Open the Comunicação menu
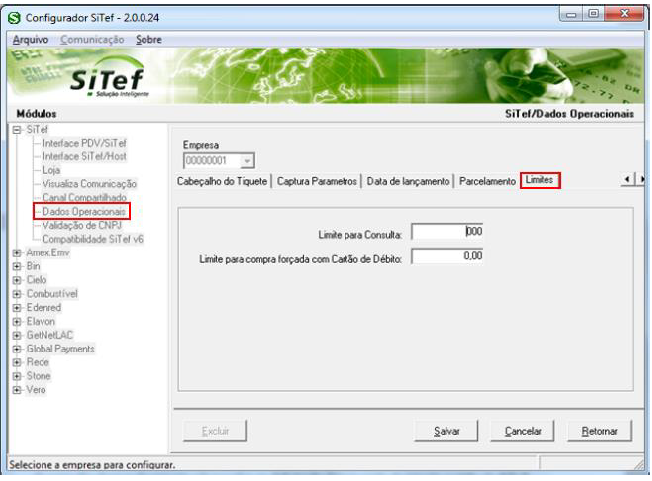652x481 pixels. [x=92, y=40]
